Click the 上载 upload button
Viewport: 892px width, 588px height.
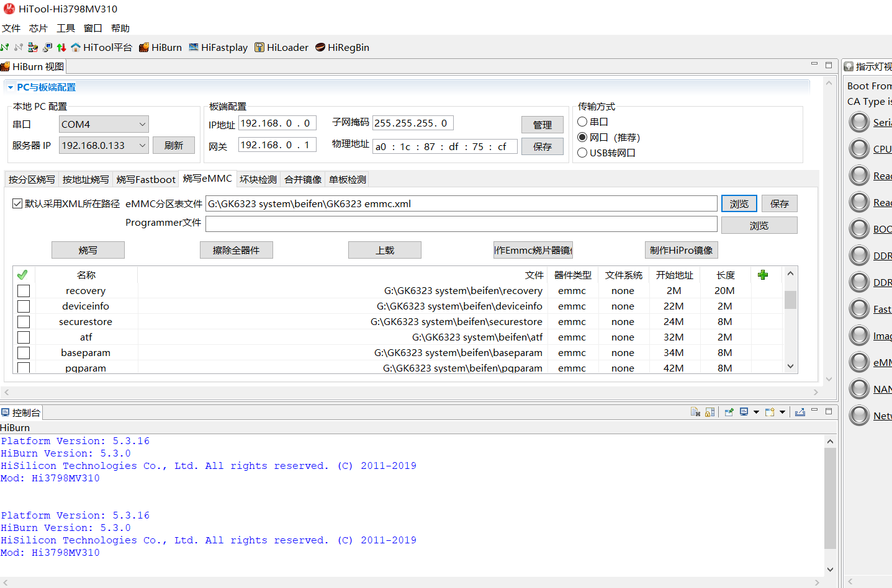pos(385,250)
